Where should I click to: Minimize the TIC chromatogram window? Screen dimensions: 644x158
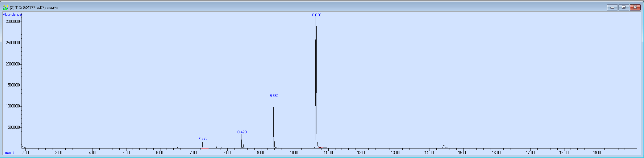(612, 7)
